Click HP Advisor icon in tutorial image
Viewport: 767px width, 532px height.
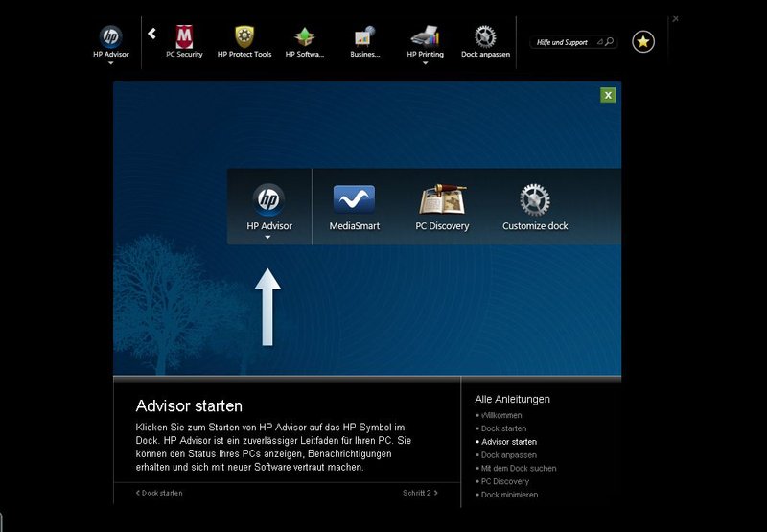[268, 200]
